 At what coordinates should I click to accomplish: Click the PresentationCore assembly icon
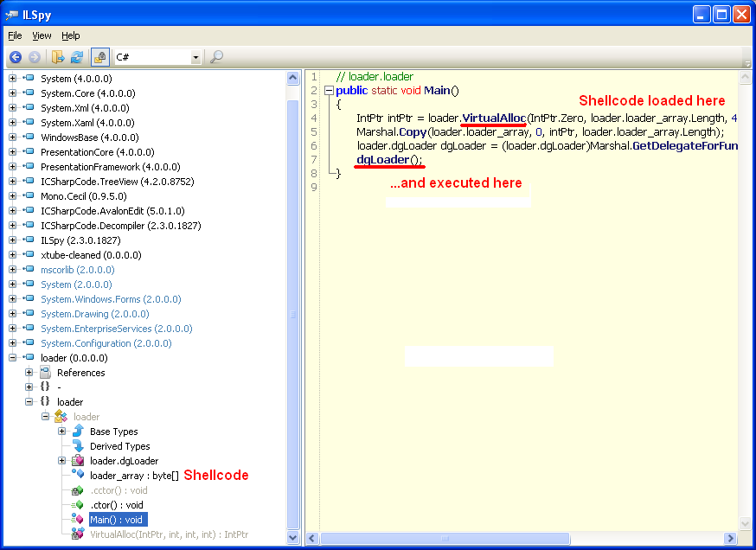click(x=29, y=151)
